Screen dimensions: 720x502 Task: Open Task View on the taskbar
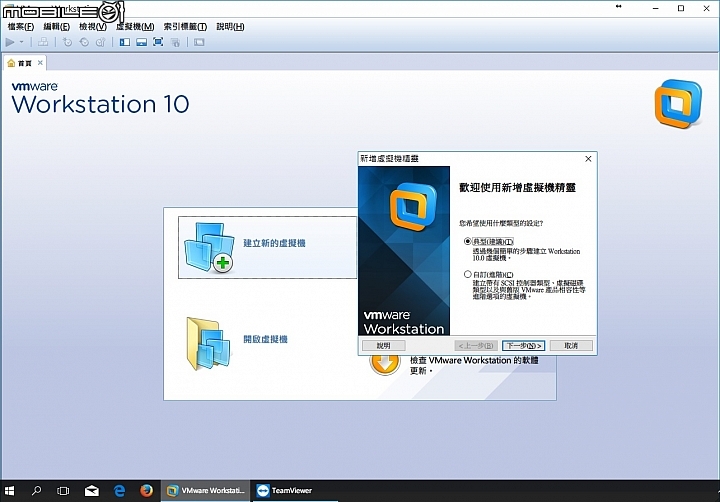click(x=63, y=491)
